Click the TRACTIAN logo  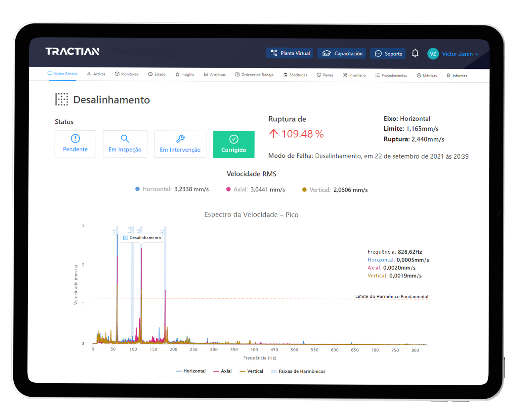click(72, 51)
